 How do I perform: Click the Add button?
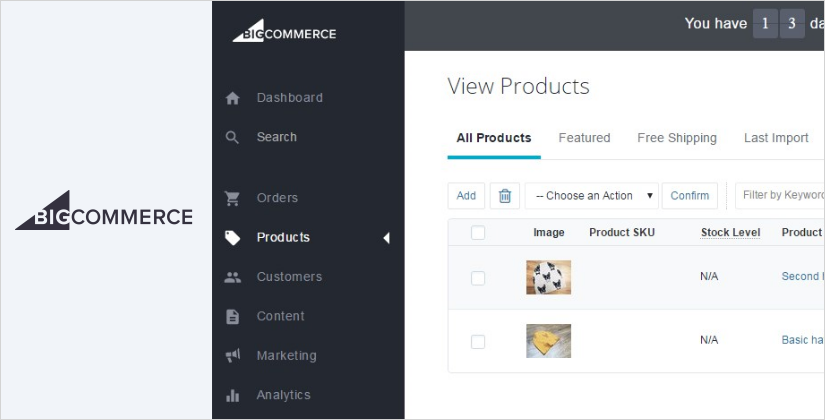(466, 196)
